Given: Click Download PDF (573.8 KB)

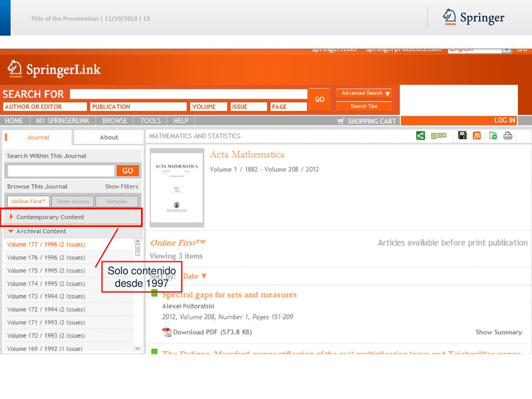Looking at the screenshot, I should click(x=212, y=332).
